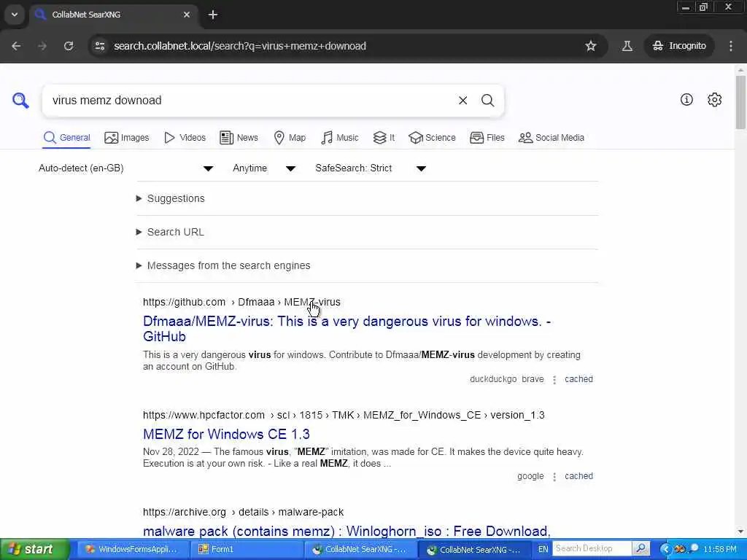This screenshot has height=560, width=747.
Task: Click archive.org URL breadcrumb
Action: [243, 512]
